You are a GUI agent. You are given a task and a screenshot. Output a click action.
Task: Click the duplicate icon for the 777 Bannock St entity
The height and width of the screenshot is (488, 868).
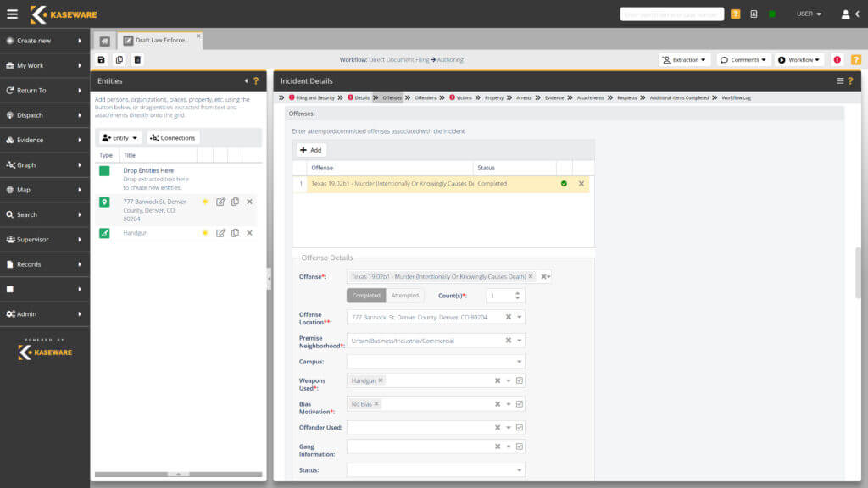pyautogui.click(x=234, y=202)
